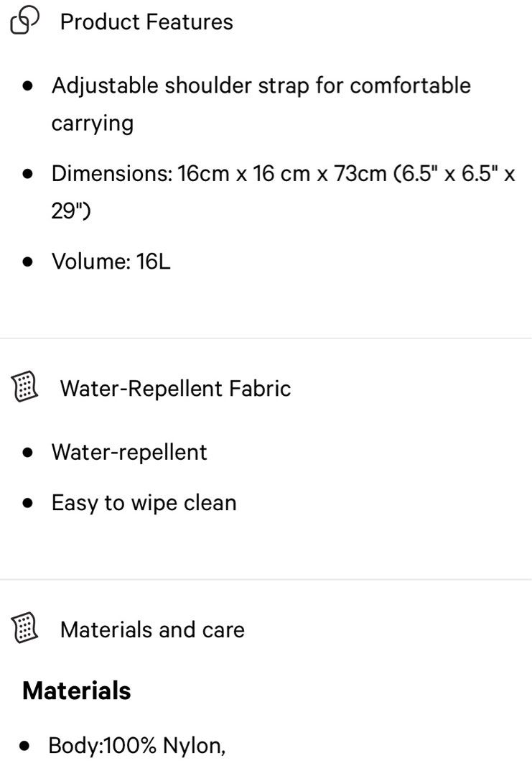Click the adjustable shoulder strap feature text
Screen dimensions: 532x776
(261, 104)
